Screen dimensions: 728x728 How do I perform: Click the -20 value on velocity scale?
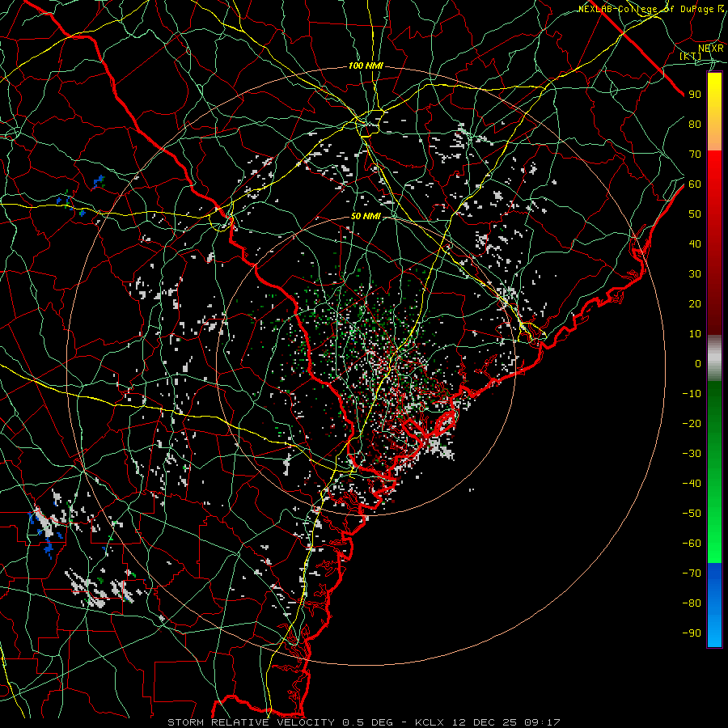(692, 424)
